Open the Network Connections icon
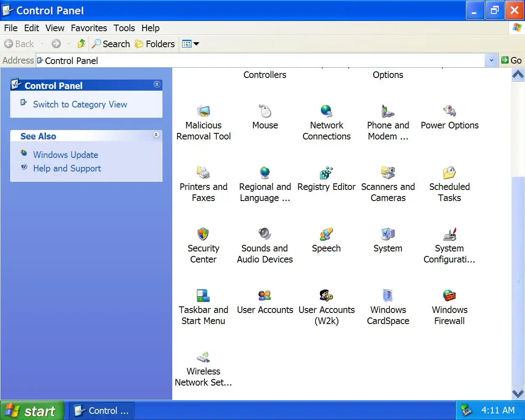The image size is (525, 420). pos(326,111)
